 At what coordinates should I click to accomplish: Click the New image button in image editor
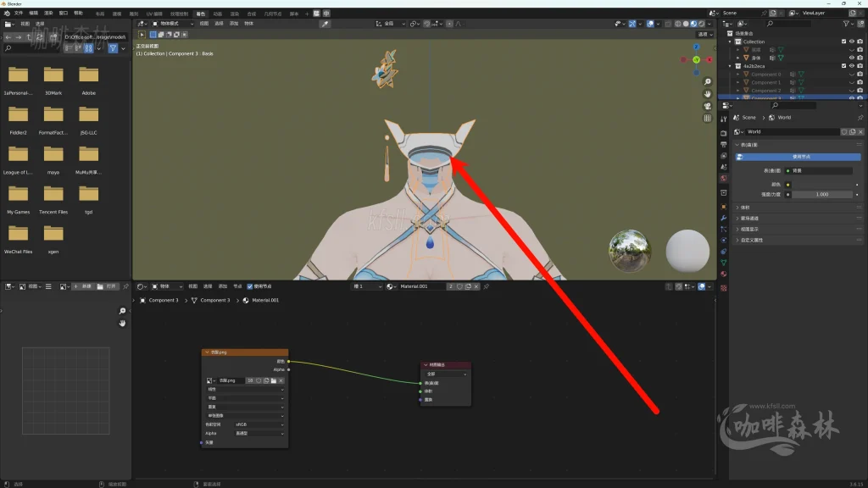click(x=83, y=286)
